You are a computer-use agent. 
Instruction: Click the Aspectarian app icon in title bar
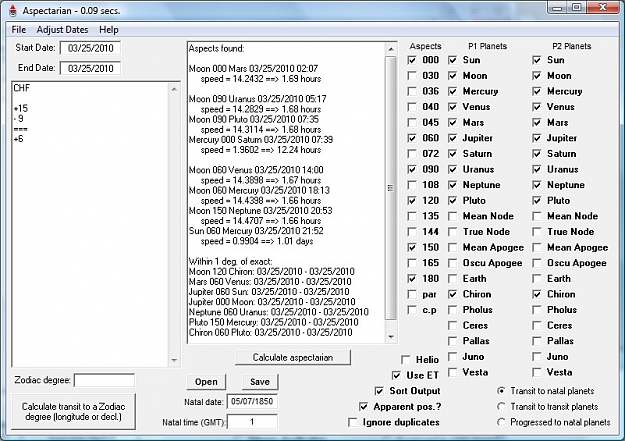(13, 11)
